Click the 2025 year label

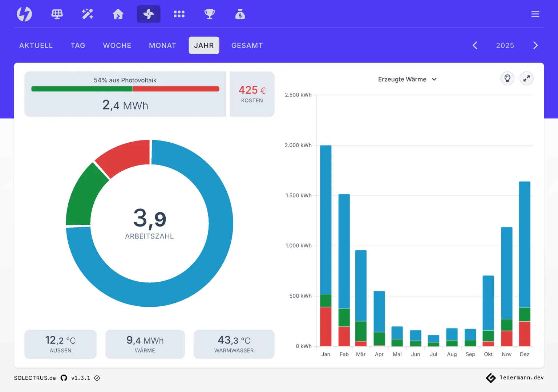(505, 45)
